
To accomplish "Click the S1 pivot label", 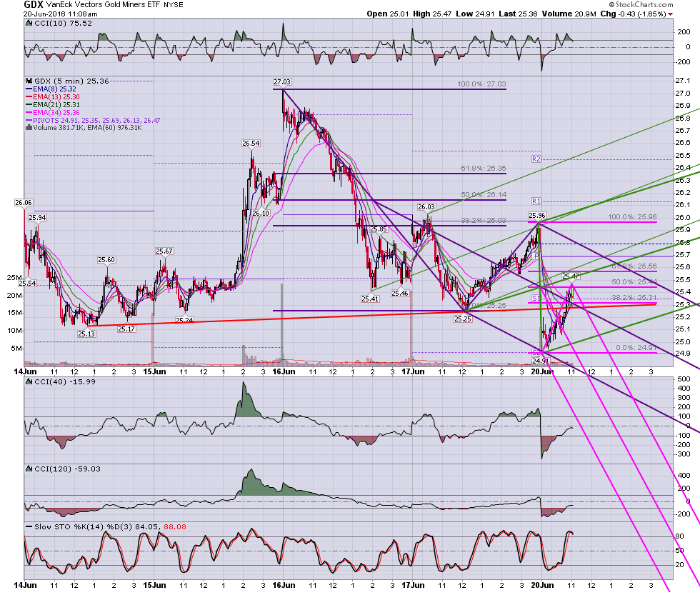I will click(x=536, y=298).
